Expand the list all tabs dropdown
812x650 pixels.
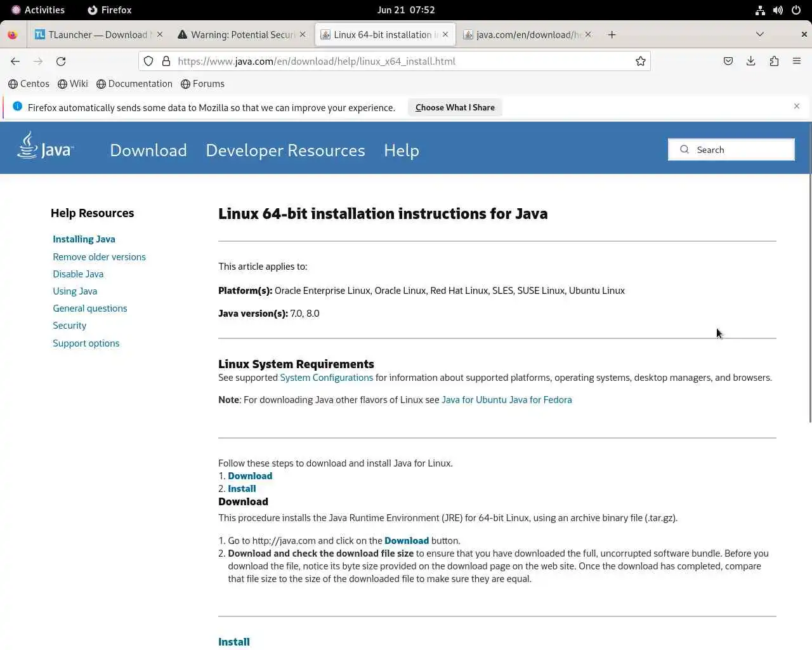[x=760, y=35]
